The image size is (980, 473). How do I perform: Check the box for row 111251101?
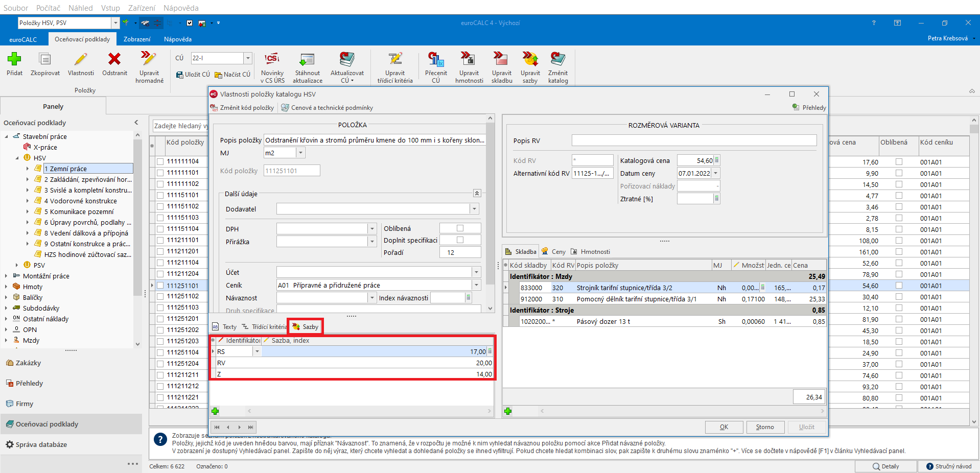[160, 286]
